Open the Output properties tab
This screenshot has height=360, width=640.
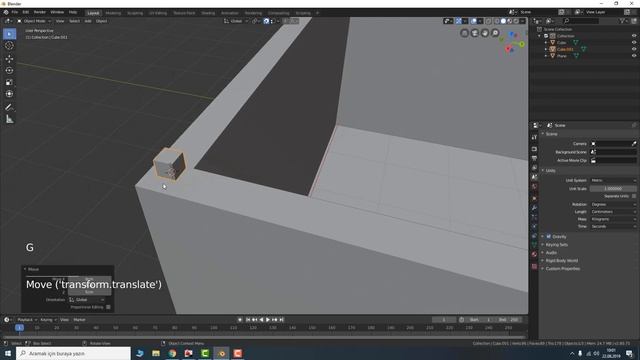[x=534, y=158]
